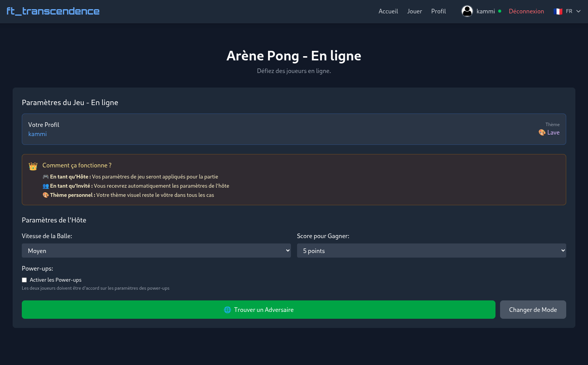Click the 'Paramètres de l'Hôte' heading

[x=54, y=220]
